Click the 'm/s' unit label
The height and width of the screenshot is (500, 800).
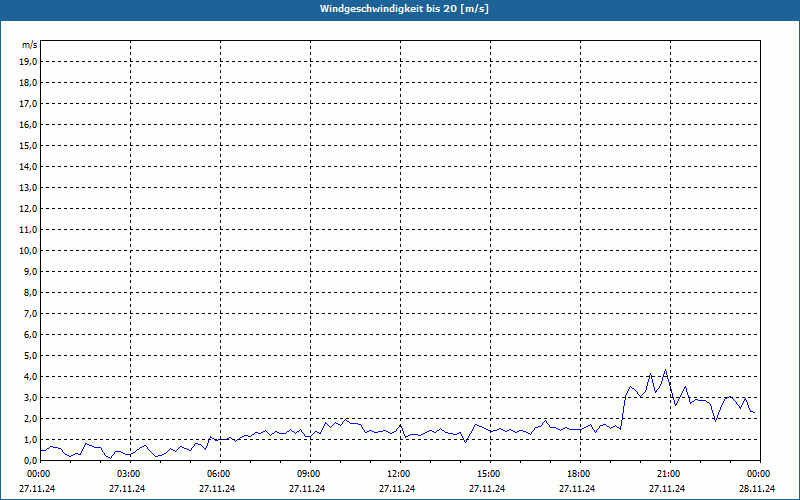click(x=30, y=45)
